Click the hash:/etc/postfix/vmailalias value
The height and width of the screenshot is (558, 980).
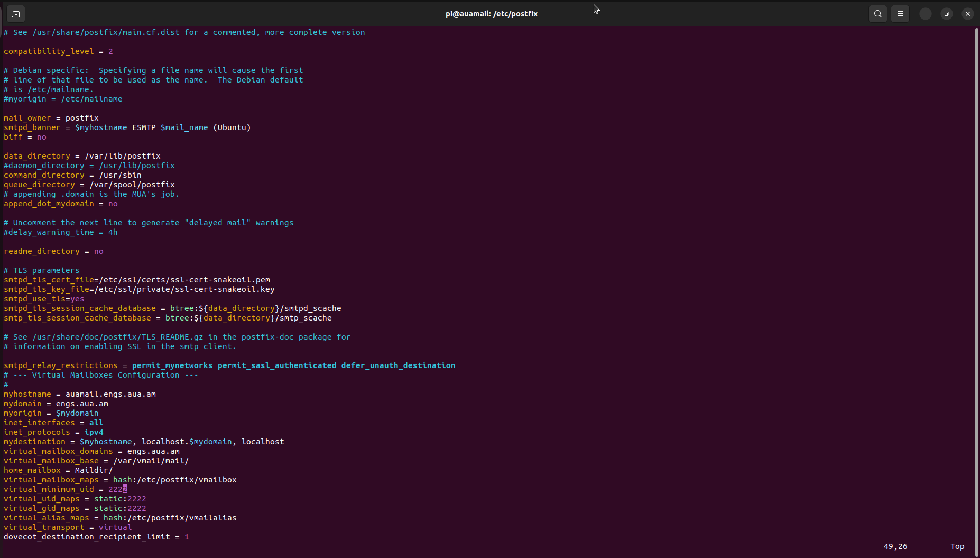click(x=170, y=518)
